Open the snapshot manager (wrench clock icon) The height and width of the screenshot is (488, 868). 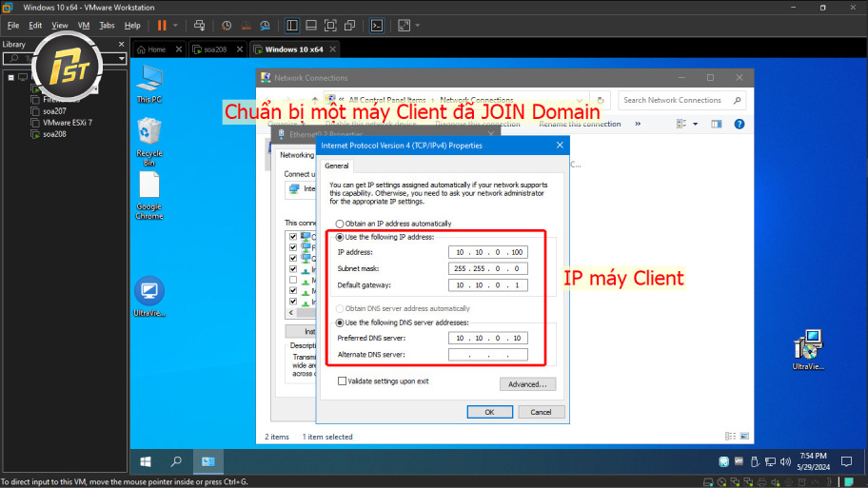pos(266,26)
